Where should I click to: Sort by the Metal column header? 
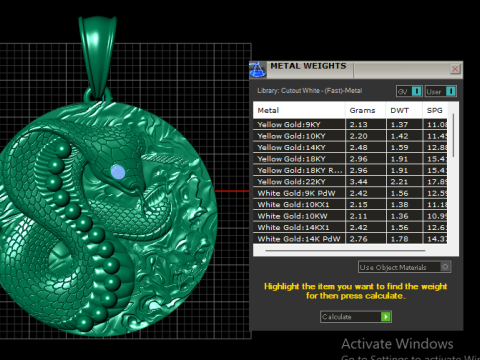299,110
